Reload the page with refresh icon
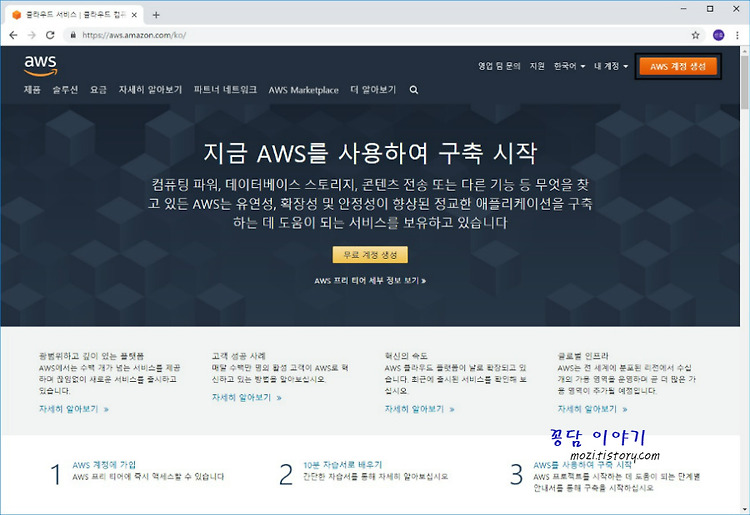Image resolution: width=750 pixels, height=515 pixels. pos(50,35)
